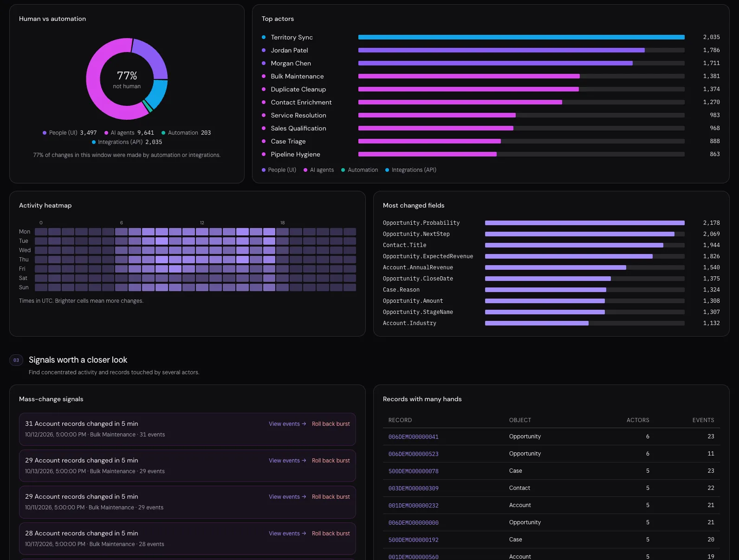Open record 006DEMO00000523
The image size is (739, 560).
pos(413,454)
